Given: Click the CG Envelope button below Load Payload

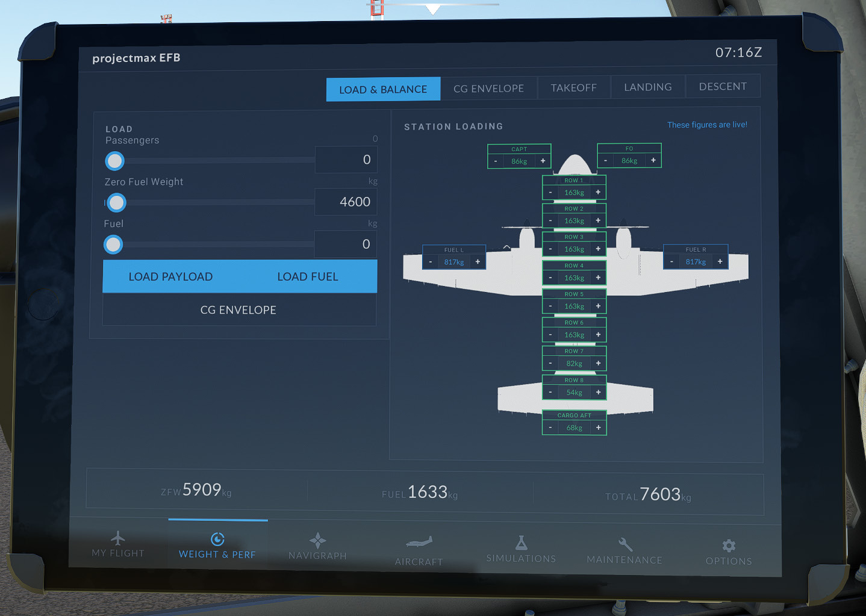Looking at the screenshot, I should click(238, 310).
